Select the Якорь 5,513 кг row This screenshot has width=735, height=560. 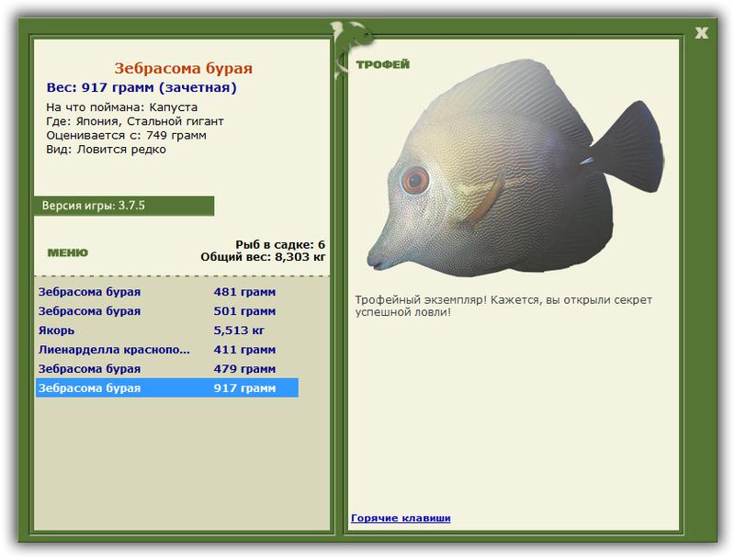[167, 330]
